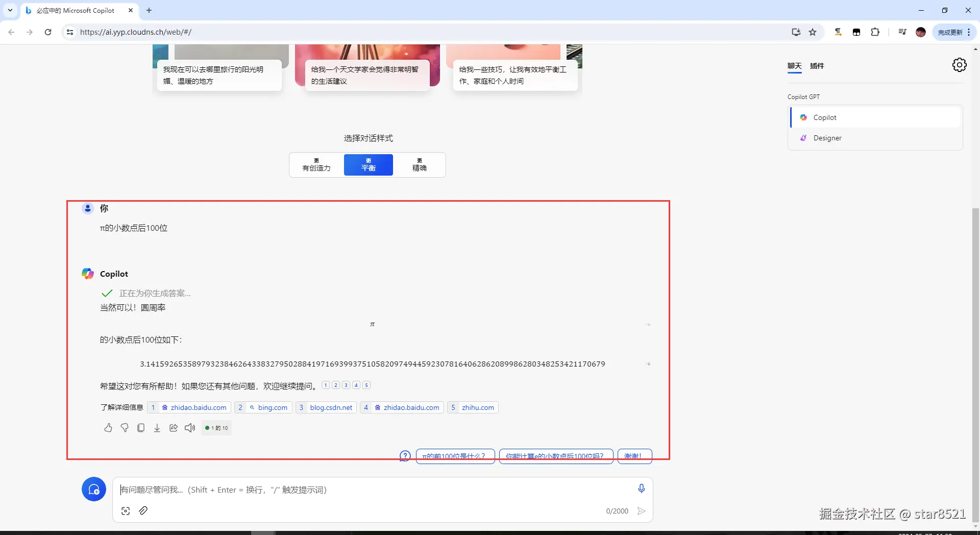Click the 1 的 10 response counter

click(x=217, y=428)
